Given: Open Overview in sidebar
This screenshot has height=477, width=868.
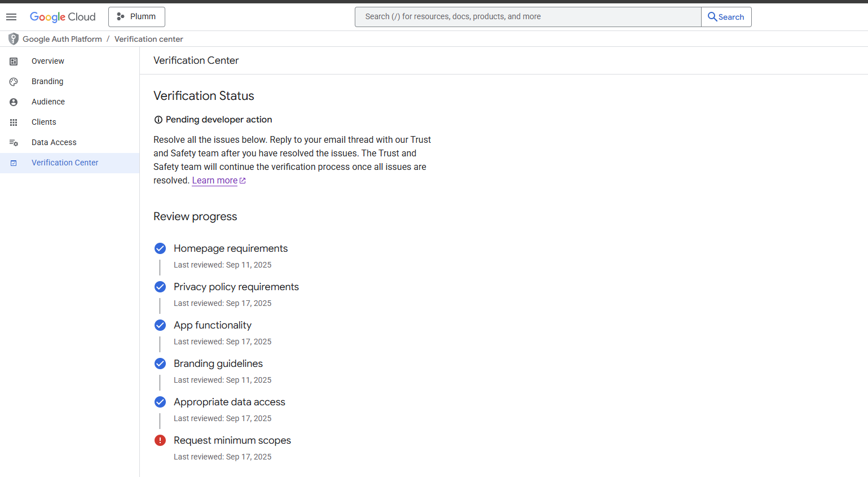Looking at the screenshot, I should 70,61.
